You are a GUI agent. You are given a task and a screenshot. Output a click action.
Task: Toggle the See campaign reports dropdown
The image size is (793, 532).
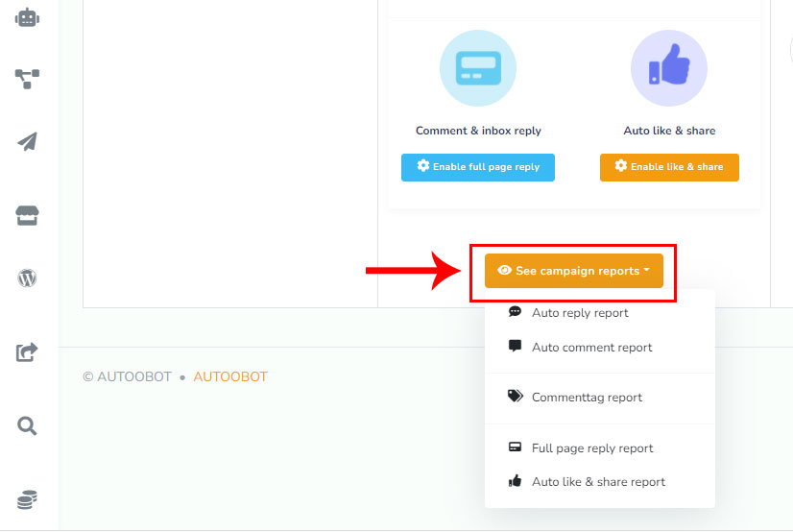pos(573,271)
